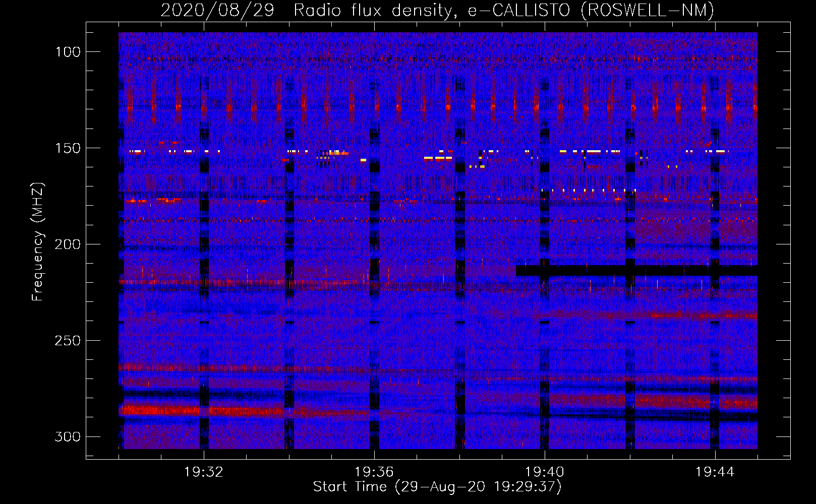The width and height of the screenshot is (816, 504).
Task: Click the 300 frequency tick label
Action: (67, 436)
